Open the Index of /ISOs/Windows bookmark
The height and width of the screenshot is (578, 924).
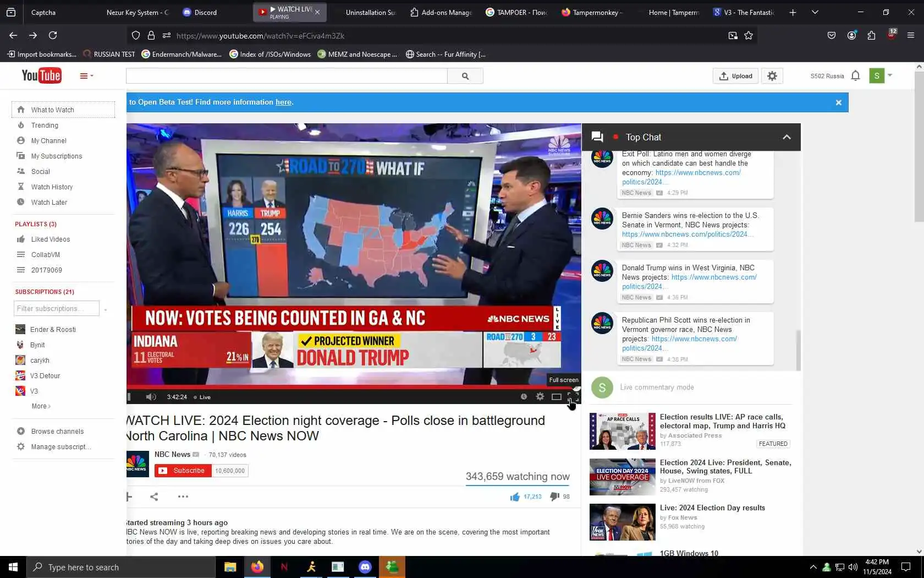pyautogui.click(x=270, y=54)
